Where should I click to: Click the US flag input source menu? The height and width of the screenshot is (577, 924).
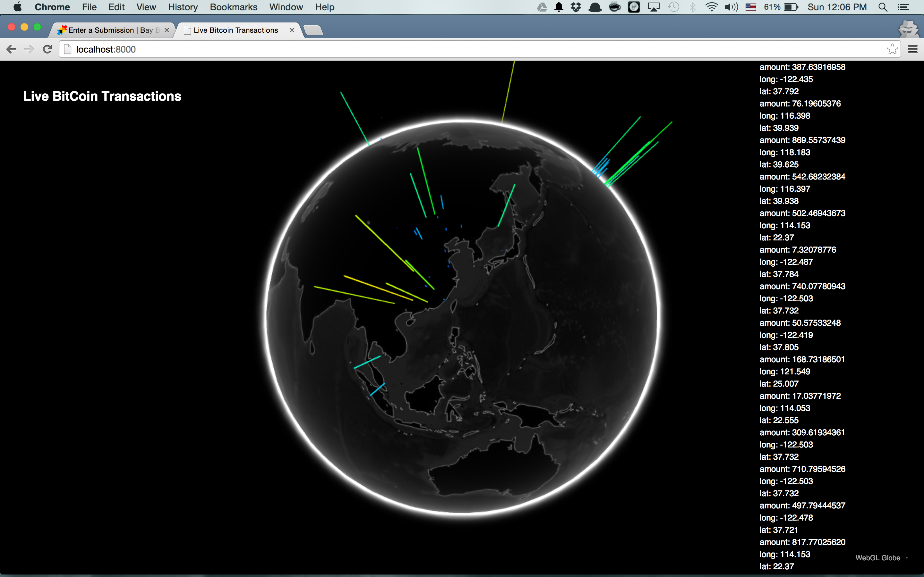tap(750, 7)
